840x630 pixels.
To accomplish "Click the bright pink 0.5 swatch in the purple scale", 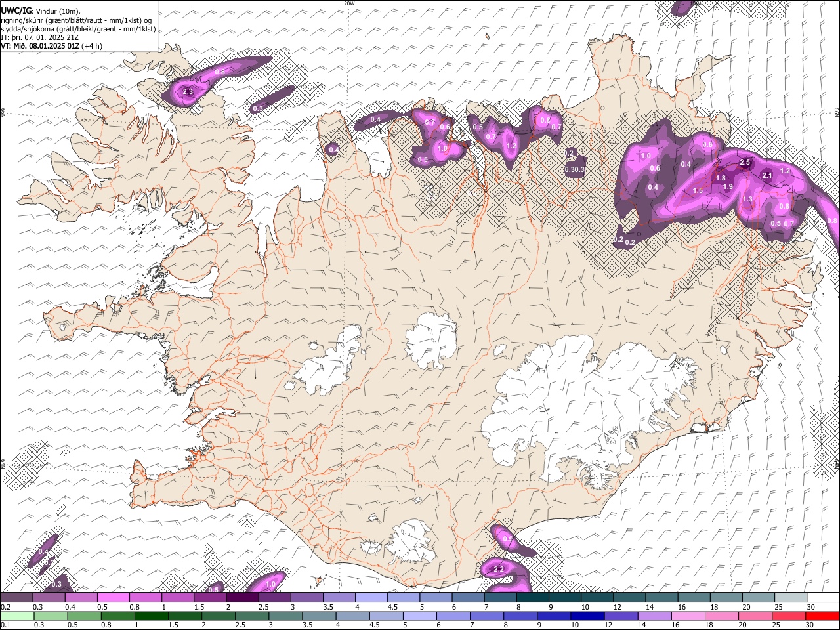I will coord(113,598).
